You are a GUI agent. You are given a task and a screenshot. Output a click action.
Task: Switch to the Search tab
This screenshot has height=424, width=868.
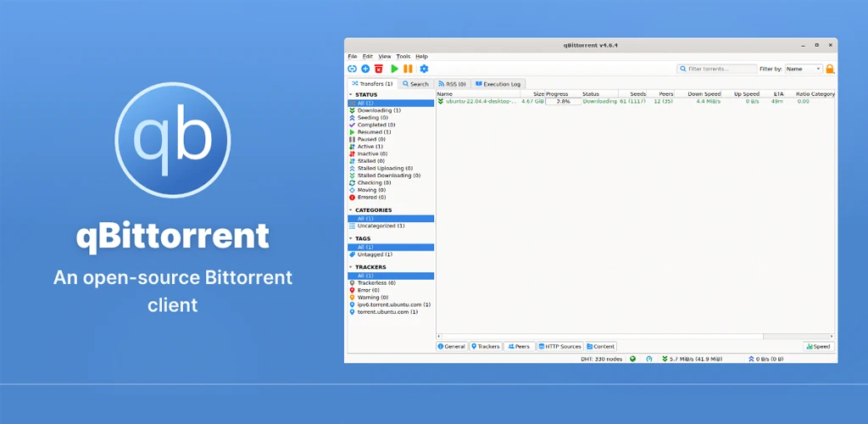[415, 84]
